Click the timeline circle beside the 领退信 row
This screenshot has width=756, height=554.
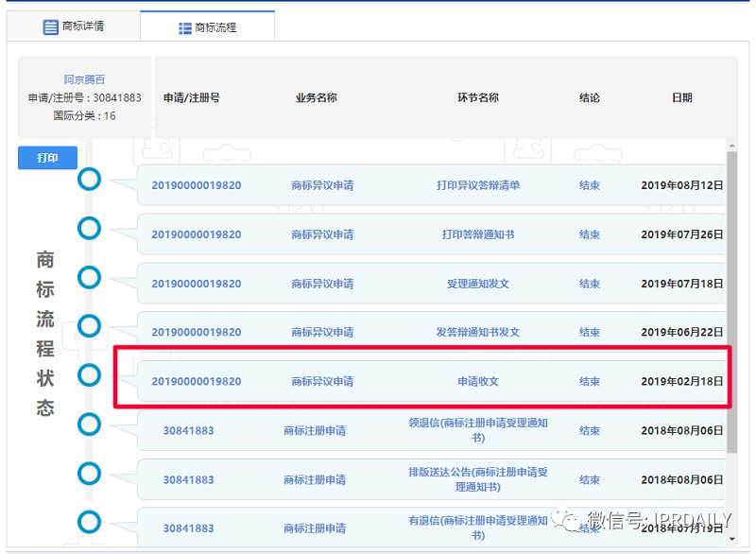click(x=89, y=424)
